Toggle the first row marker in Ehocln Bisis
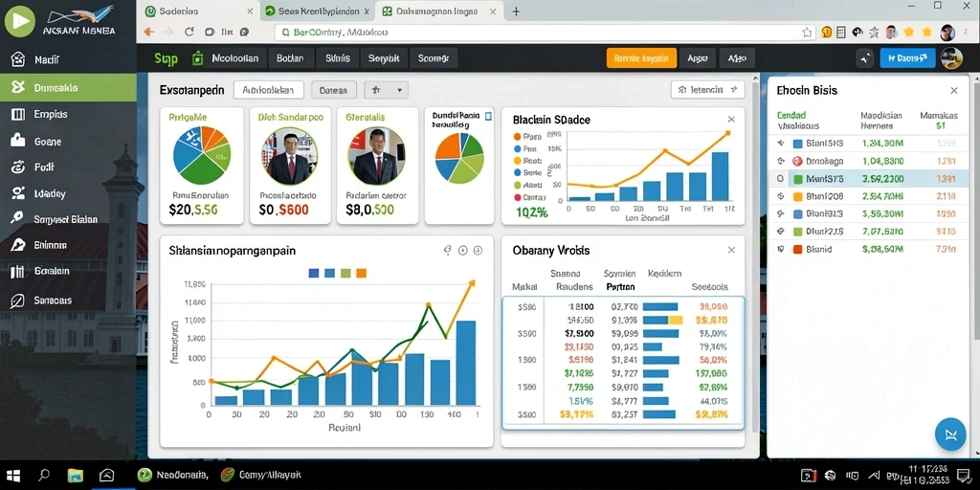 pos(781,144)
